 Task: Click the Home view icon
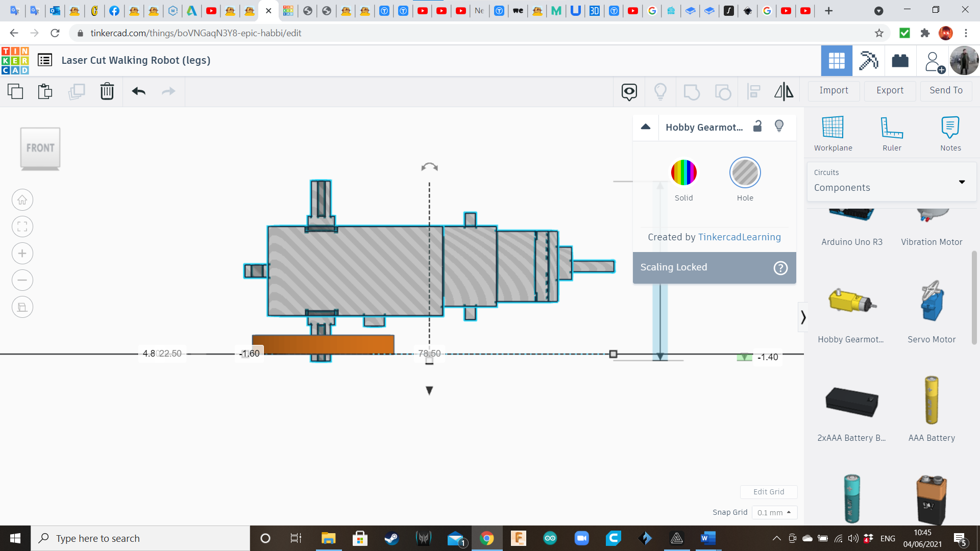pyautogui.click(x=22, y=199)
